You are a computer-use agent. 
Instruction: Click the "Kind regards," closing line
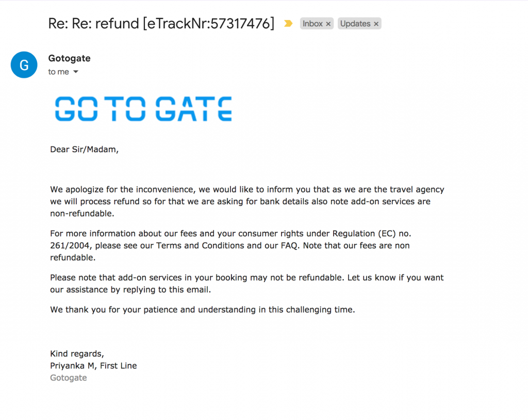coord(77,354)
